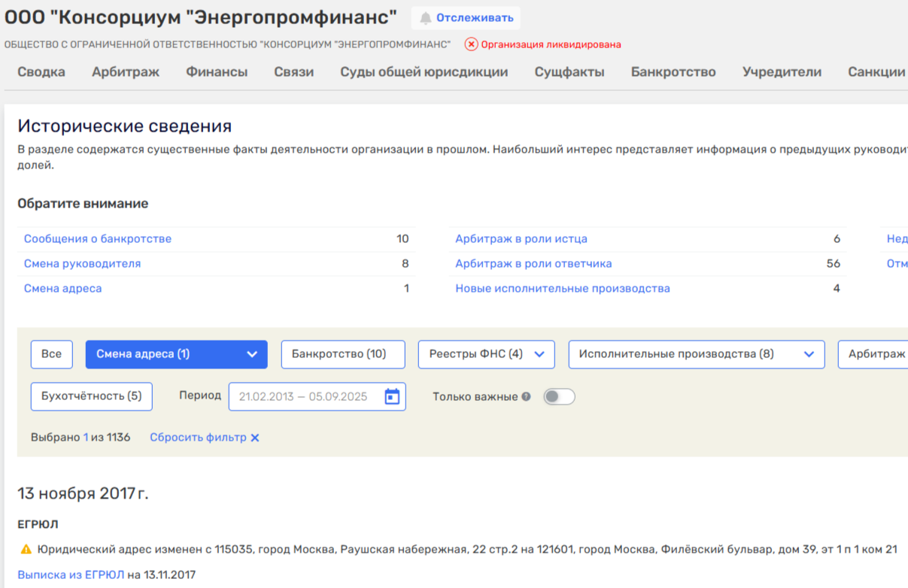Viewport: 908px width, 588px height.
Task: Click count 10 for Сообщения о банкротстве
Action: (402, 239)
